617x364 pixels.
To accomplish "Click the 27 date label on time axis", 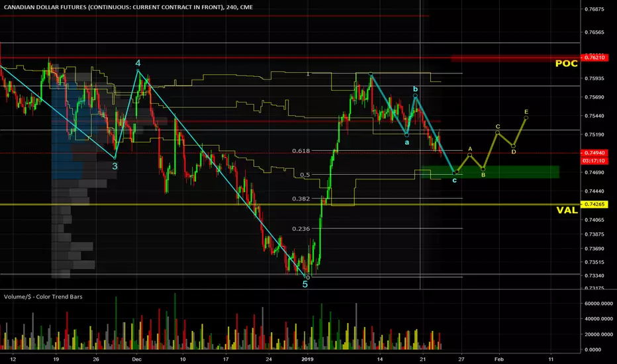I will tap(461, 359).
